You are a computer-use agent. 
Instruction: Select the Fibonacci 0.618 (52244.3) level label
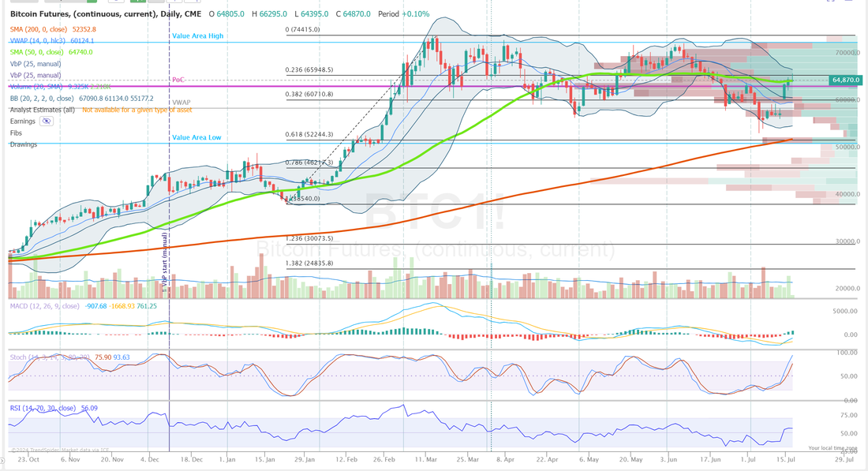click(x=309, y=134)
